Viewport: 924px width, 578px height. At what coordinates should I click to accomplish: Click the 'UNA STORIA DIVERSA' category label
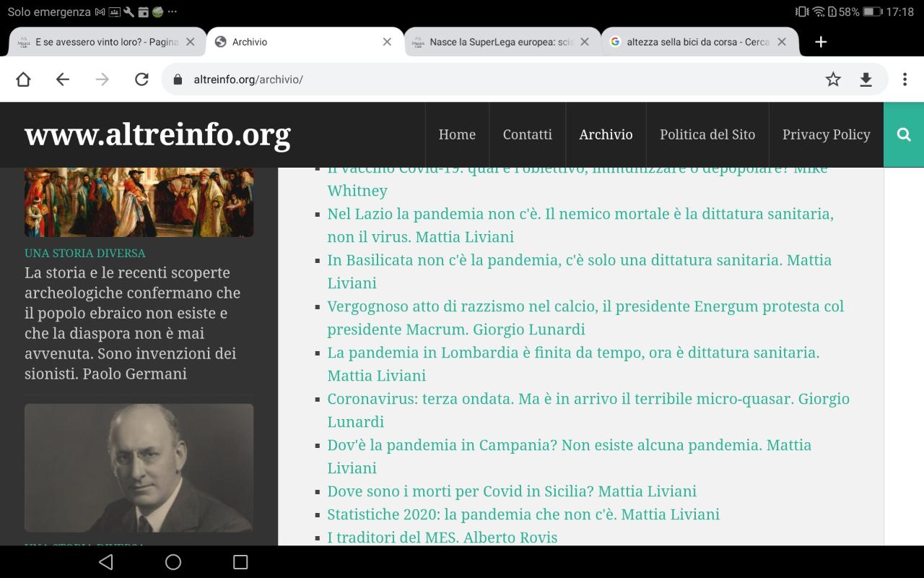click(85, 253)
